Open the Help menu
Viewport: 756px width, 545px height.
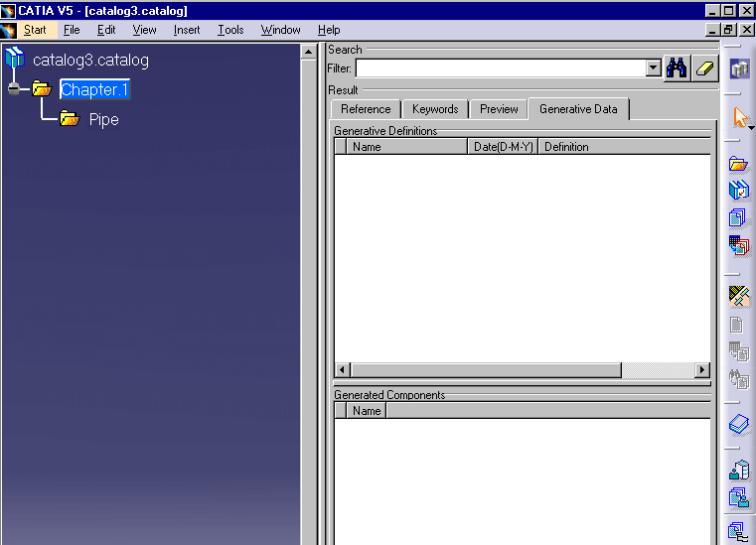click(329, 30)
